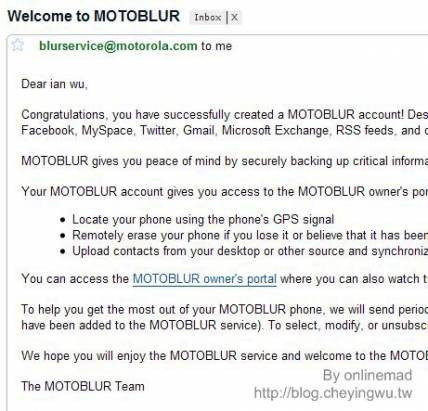This screenshot has height=411, width=428.
Task: Click sender blurservice@motorola.com
Action: pos(118,46)
